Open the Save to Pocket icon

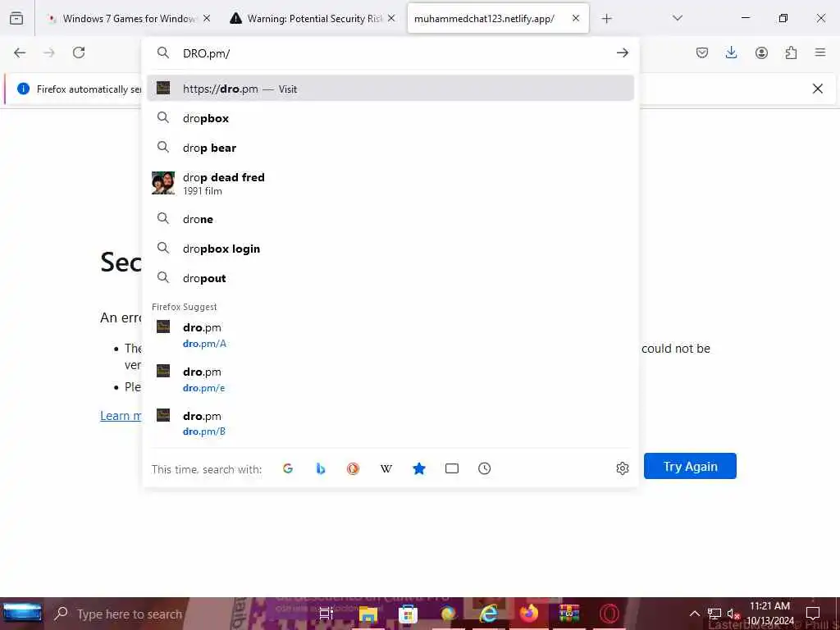point(702,52)
